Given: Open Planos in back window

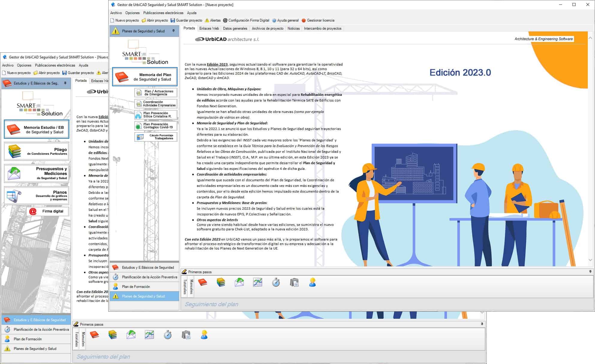Looking at the screenshot, I should [x=37, y=195].
